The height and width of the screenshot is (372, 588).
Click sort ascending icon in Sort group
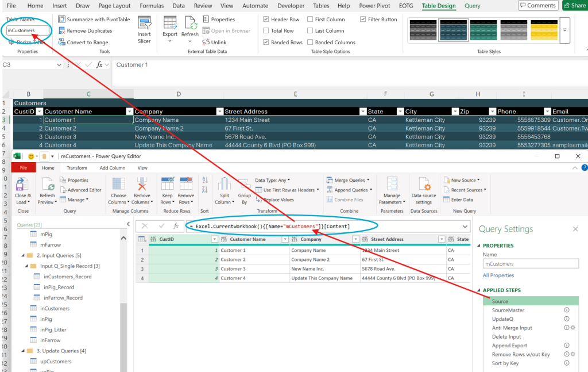[x=205, y=180]
